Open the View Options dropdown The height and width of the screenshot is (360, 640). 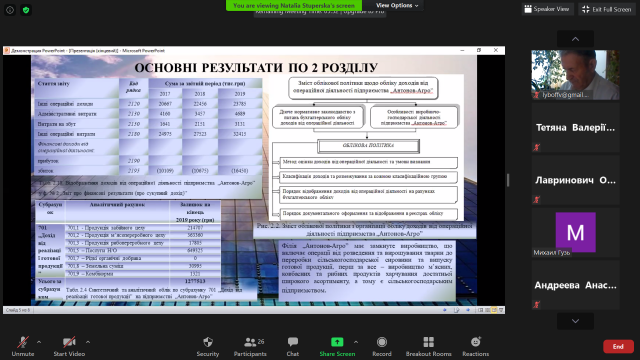397,5
